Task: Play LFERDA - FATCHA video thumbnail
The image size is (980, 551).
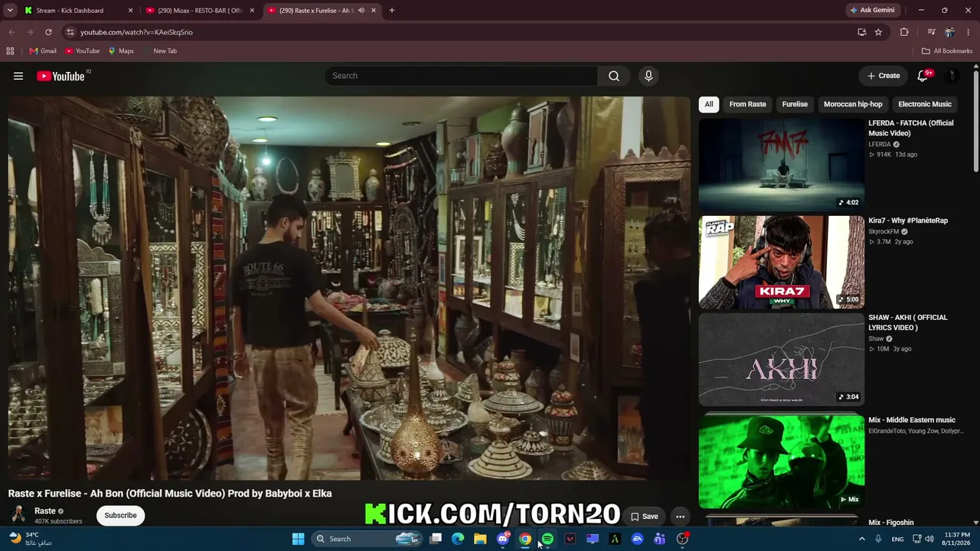Action: click(x=781, y=165)
